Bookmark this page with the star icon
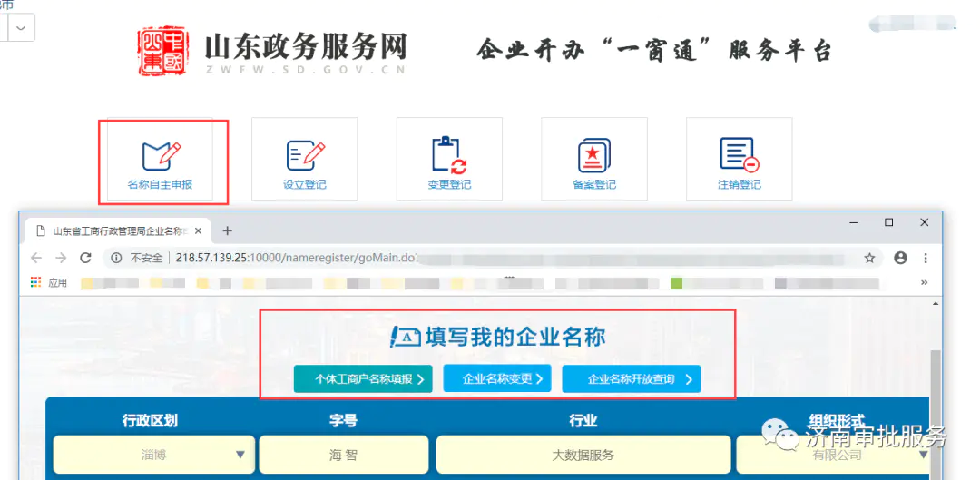Viewport: 980px width, 480px height. click(869, 258)
